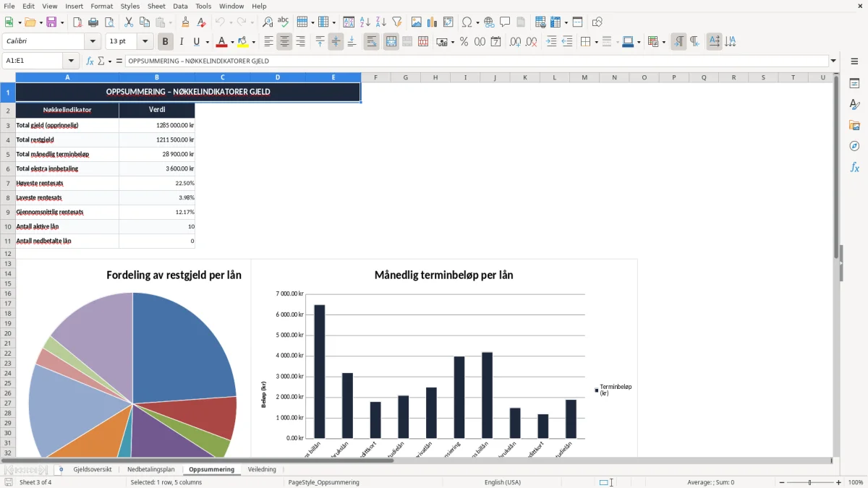Click the Clear Direct Formatting icon
Screen dimensions: 868x488
pos(202,22)
